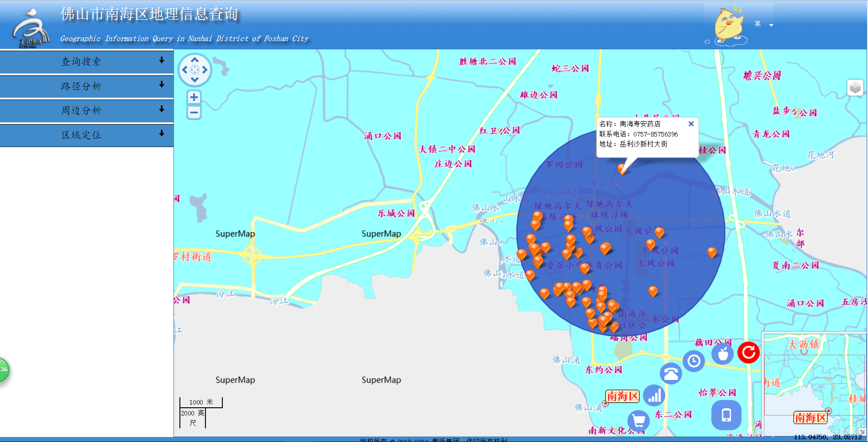Viewport: 868px width, 442px height.
Task: Click the 胜塘北二公园 map label
Action: click(x=488, y=62)
